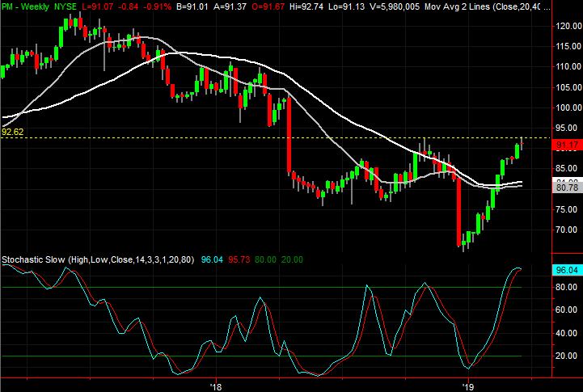The image size is (583, 392).
Task: Click the yellow 92.62 resistance level label
Action: click(x=12, y=131)
